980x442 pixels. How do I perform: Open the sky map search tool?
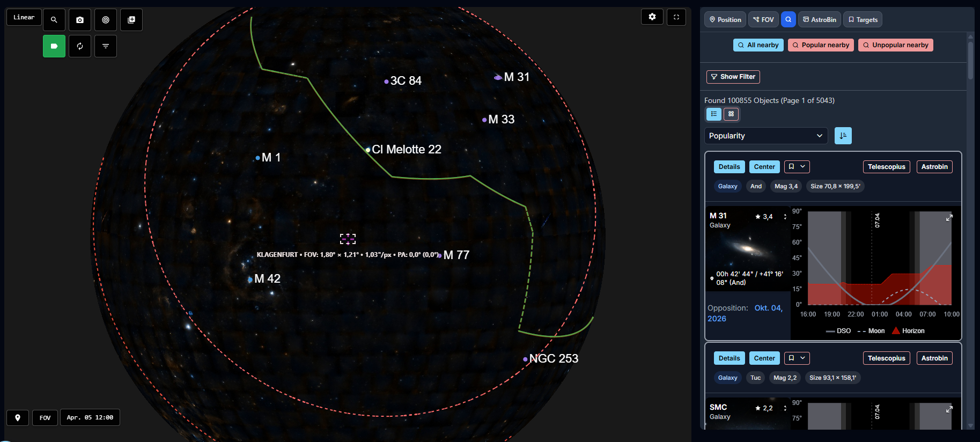(x=54, y=20)
